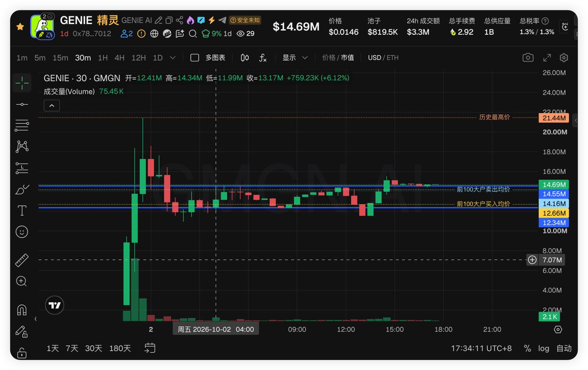Click the plus button at 7.07M price

point(532,260)
